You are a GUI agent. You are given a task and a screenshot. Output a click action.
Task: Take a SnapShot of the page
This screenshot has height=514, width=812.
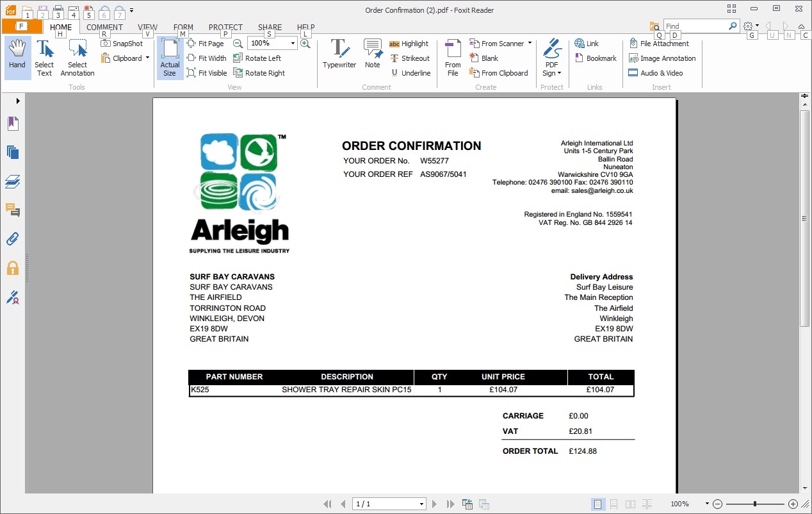point(122,44)
